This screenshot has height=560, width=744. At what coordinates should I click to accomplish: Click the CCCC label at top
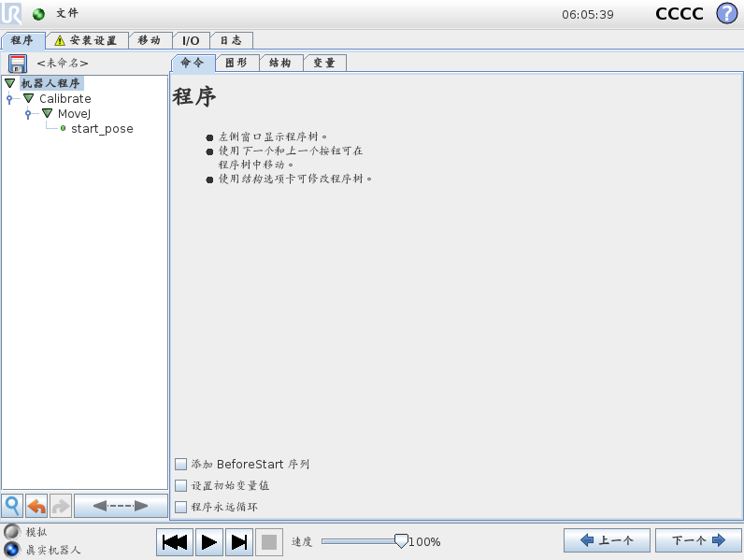coord(679,14)
